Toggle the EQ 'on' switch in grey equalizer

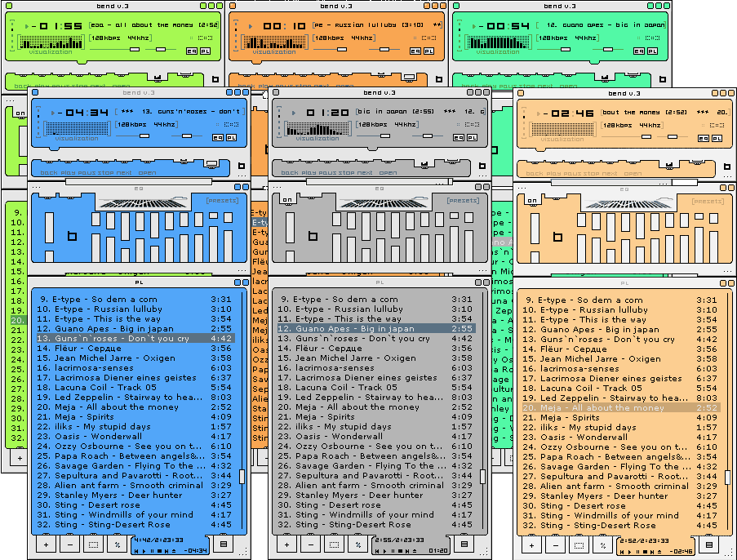287,200
